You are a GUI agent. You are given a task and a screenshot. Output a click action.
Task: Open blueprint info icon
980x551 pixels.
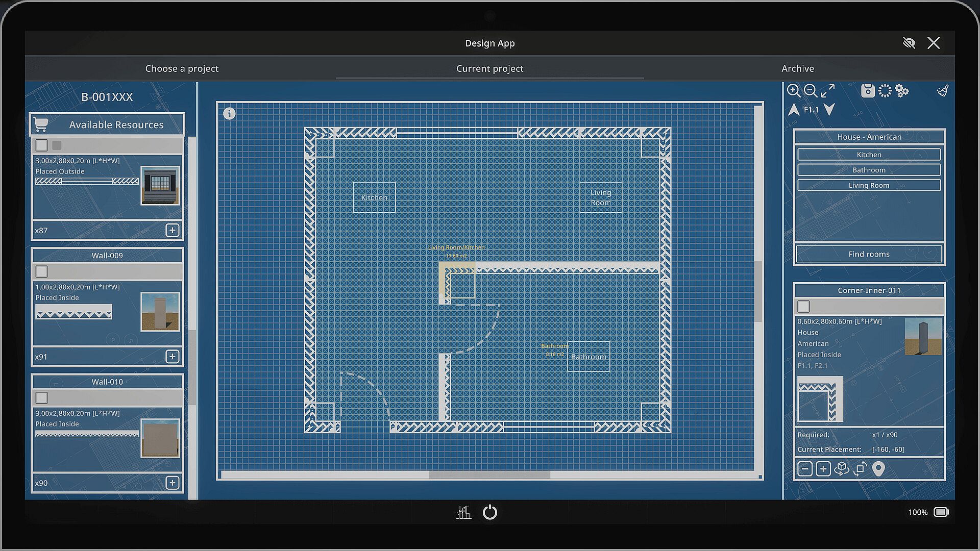pos(229,113)
